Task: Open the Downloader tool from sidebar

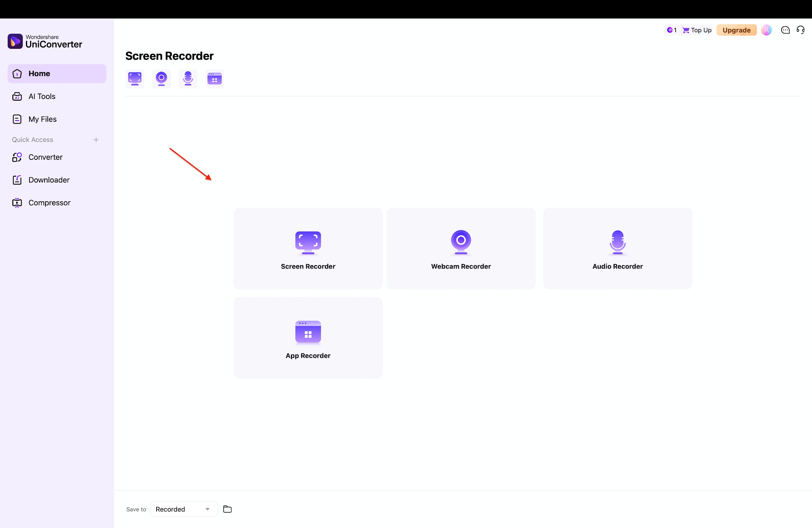Action: [49, 180]
